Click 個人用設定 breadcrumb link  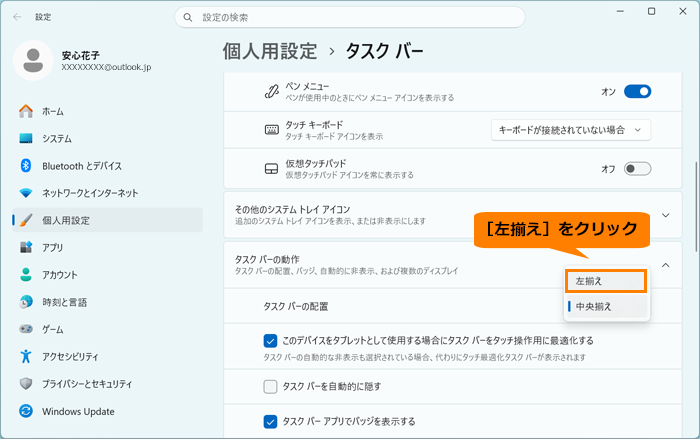pos(270,51)
